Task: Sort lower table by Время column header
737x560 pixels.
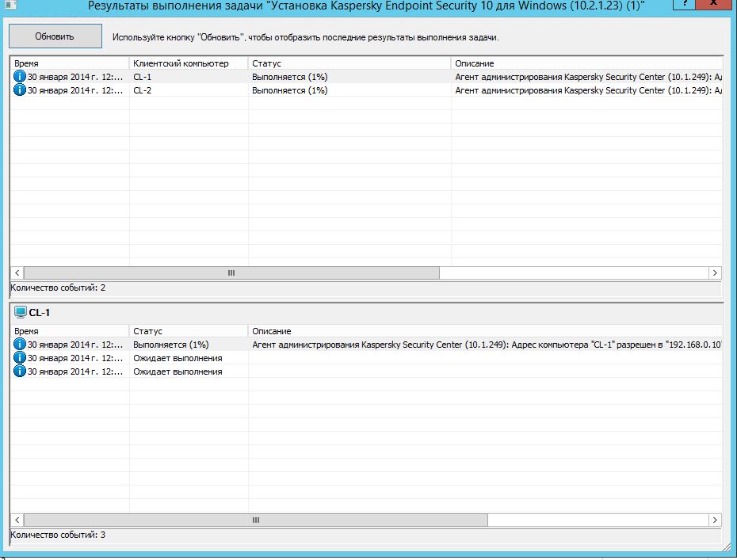Action: tap(70, 331)
